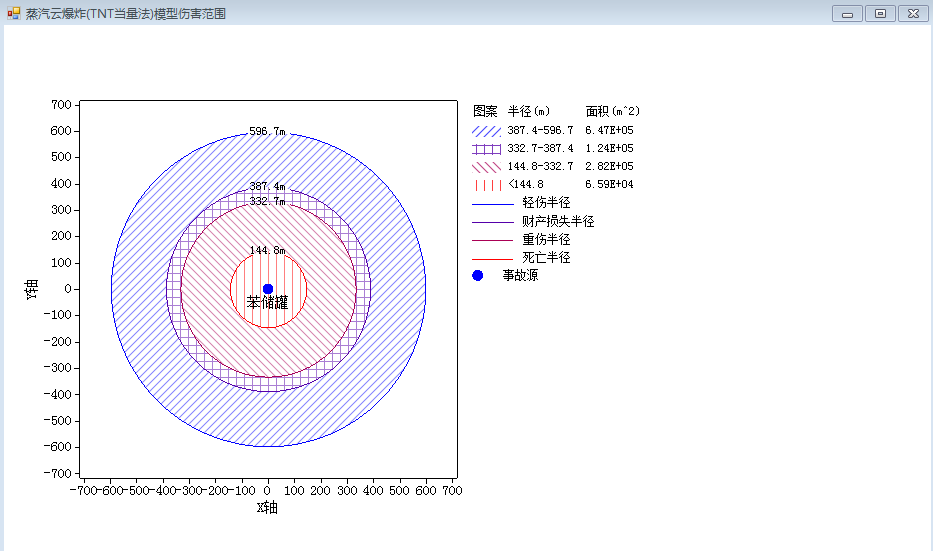Click the 死亡半径 legend entry

click(546, 258)
